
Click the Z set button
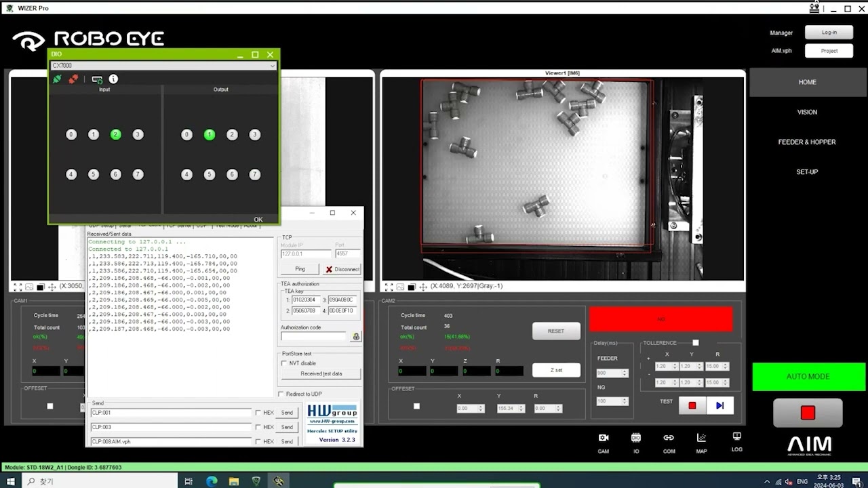click(556, 370)
